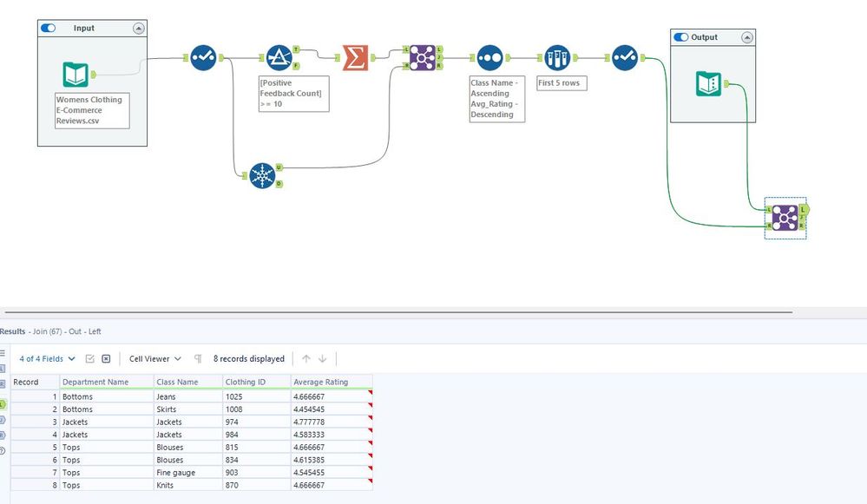Select the J output anchor in Results sidebar

5,419
